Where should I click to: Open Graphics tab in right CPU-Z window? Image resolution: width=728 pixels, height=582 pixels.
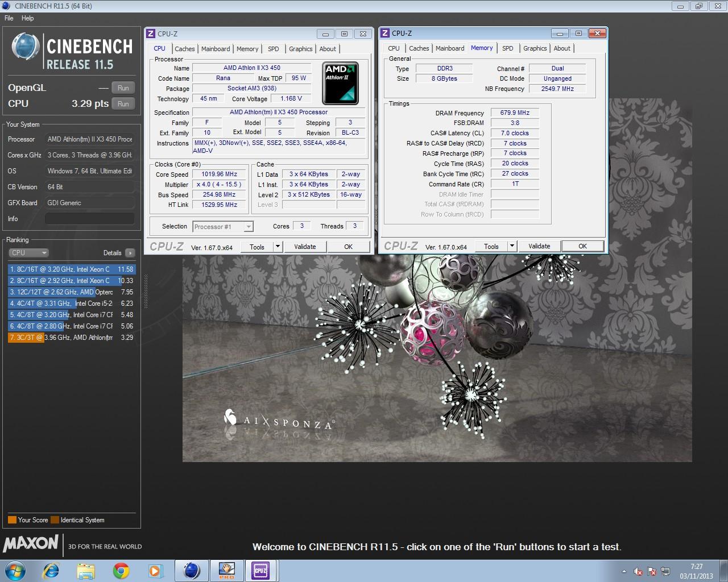pos(535,48)
